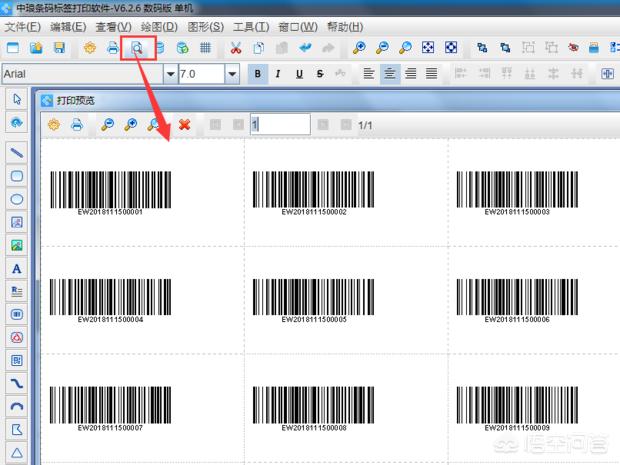Select the rounded rectangle tool

(17, 176)
